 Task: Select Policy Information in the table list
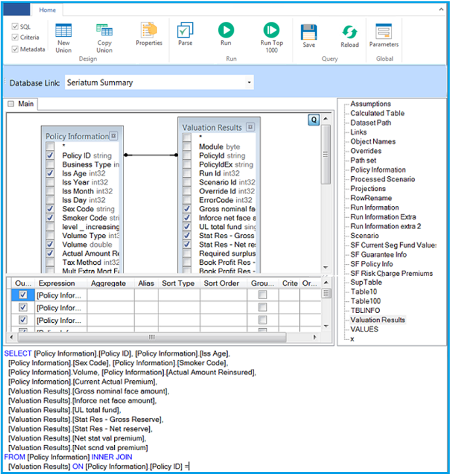[x=378, y=170]
